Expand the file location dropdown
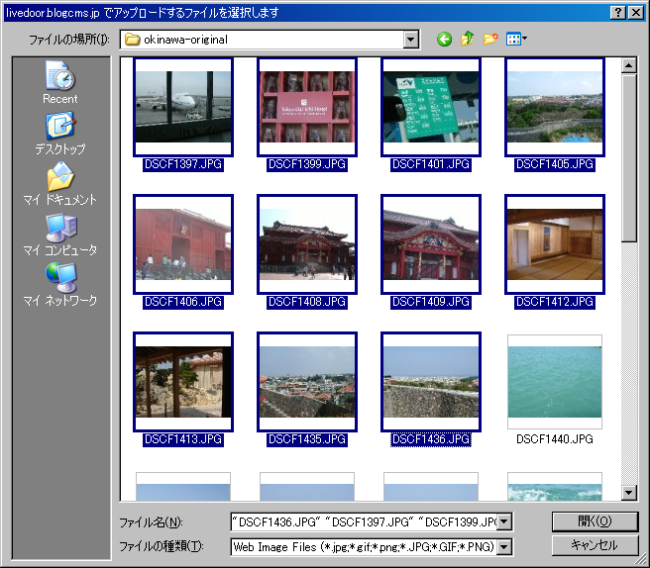This screenshot has height=568, width=650. point(410,40)
